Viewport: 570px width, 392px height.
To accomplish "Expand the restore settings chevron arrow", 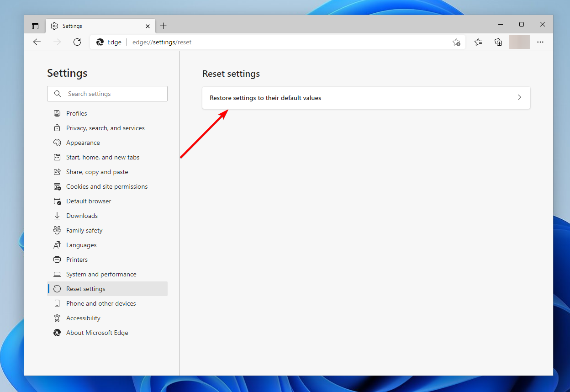I will coord(519,98).
